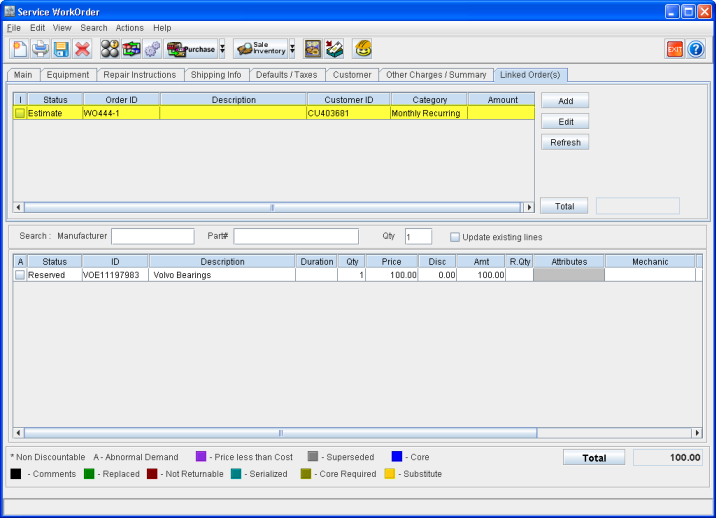
Task: Print the work order
Action: [x=40, y=49]
